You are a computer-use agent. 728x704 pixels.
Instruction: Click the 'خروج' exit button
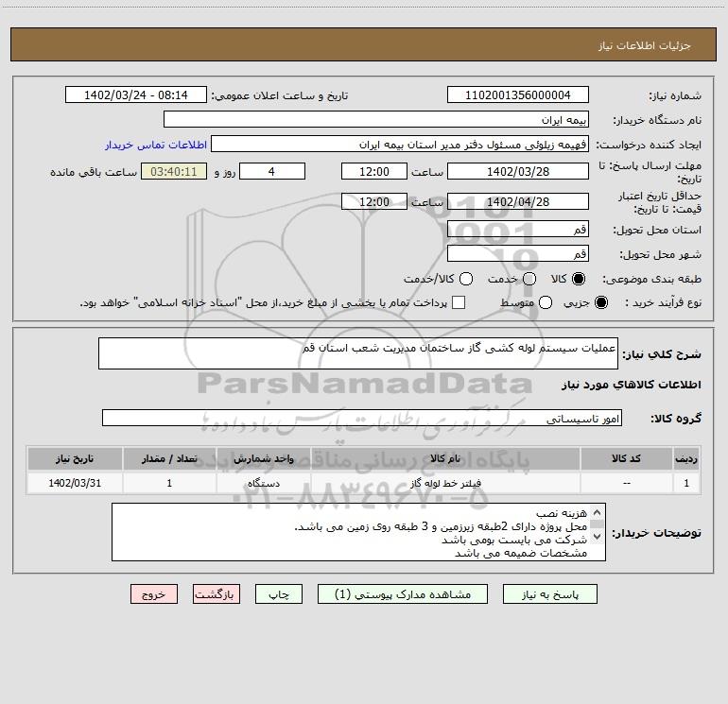coord(154,594)
